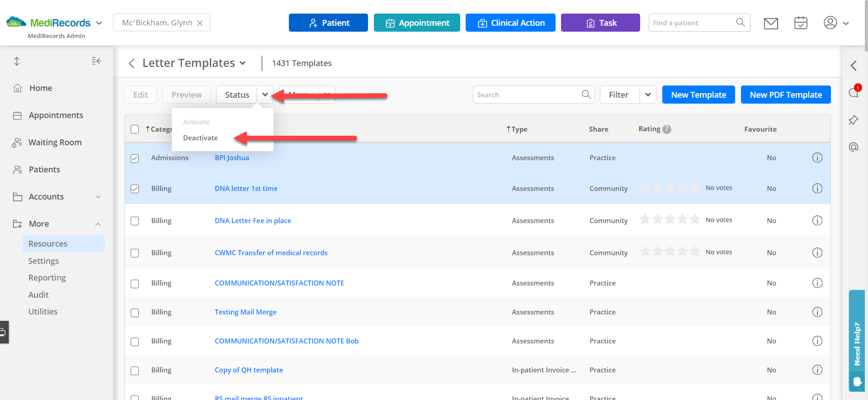This screenshot has height=400, width=868.
Task: Check the COMMUNICATION/SATISFACTION NOTE checkbox
Action: click(135, 284)
